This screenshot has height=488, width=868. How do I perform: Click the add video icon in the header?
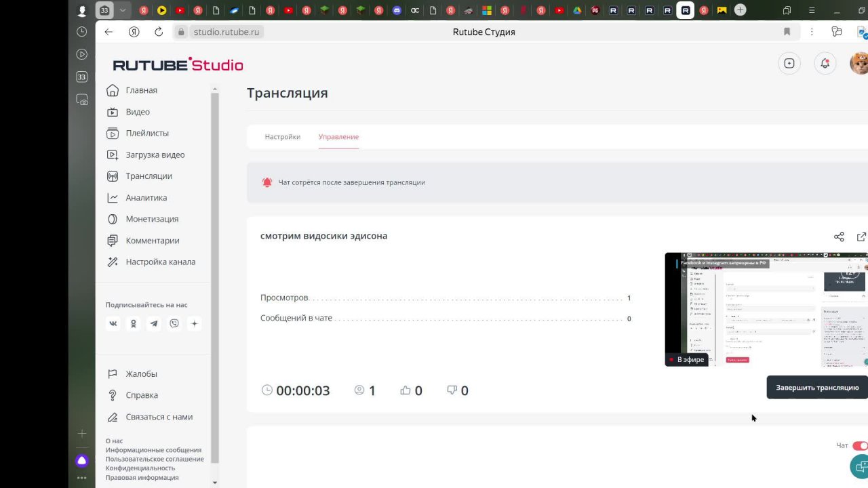789,63
